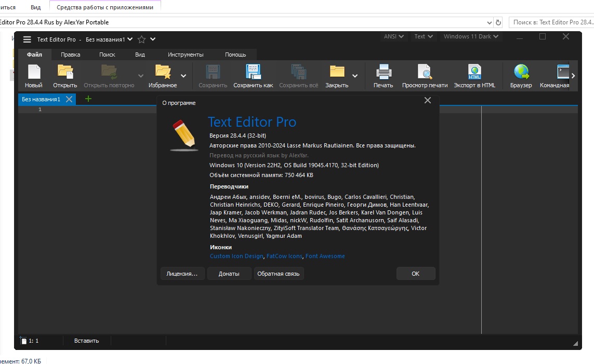Open the Command line icon
594x364 pixels.
point(563,72)
